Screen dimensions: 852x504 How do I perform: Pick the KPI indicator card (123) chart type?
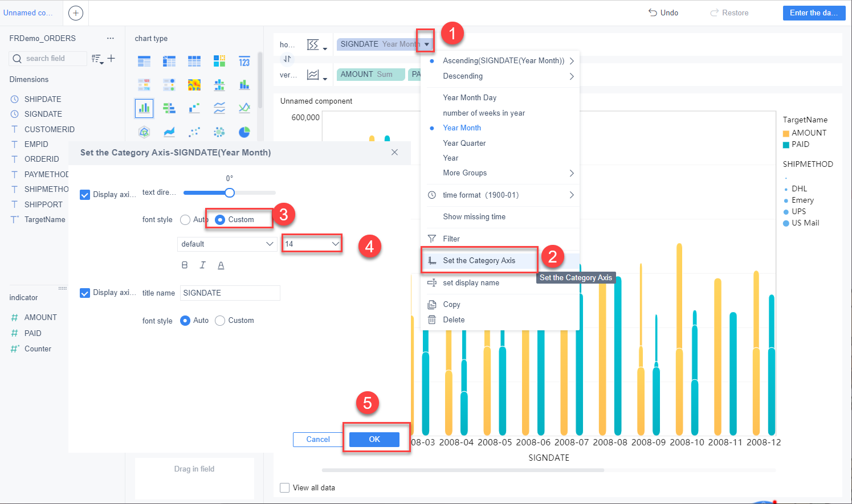(x=244, y=62)
